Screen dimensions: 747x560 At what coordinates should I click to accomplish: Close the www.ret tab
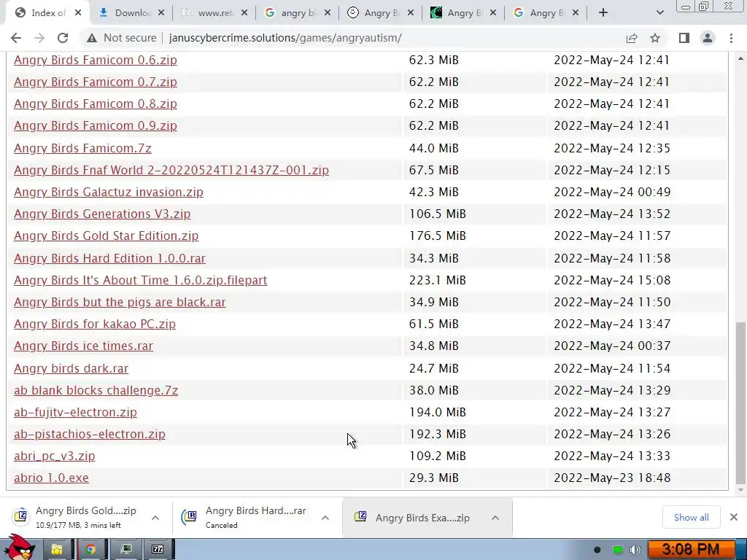(244, 13)
